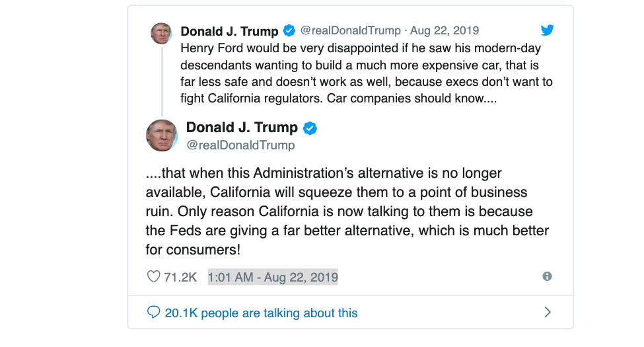Click the verified badge in the parent tweet
The width and height of the screenshot is (644, 347).
(289, 31)
